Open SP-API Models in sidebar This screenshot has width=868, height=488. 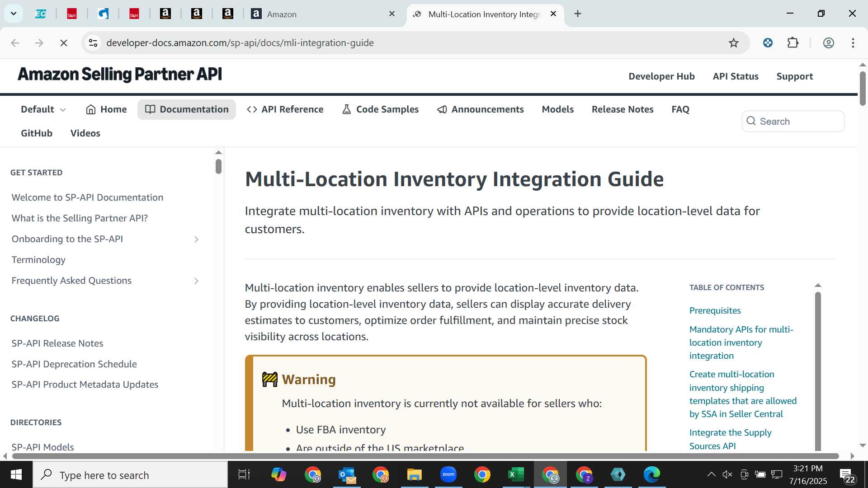point(42,447)
